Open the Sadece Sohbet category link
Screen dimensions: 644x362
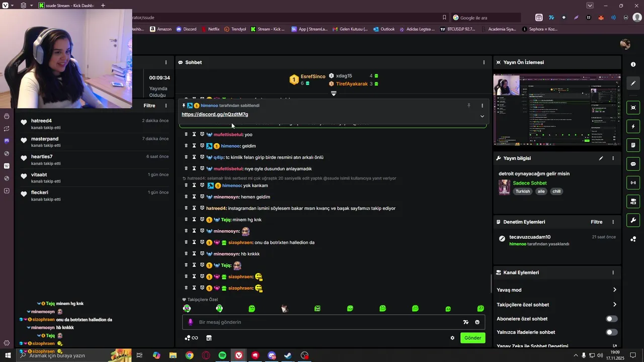click(530, 183)
